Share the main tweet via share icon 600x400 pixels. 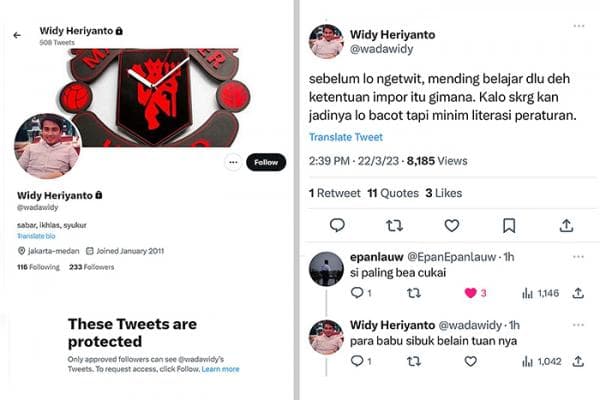tap(567, 226)
